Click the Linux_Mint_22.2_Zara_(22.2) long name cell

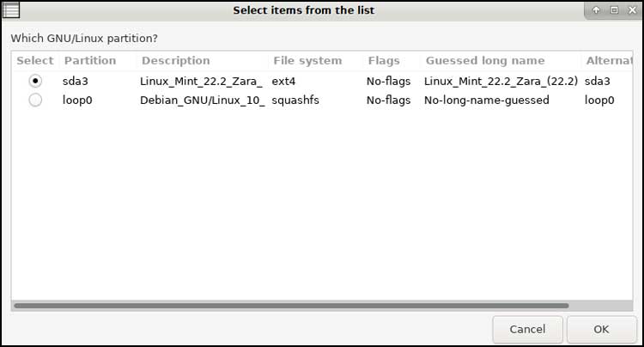(501, 82)
